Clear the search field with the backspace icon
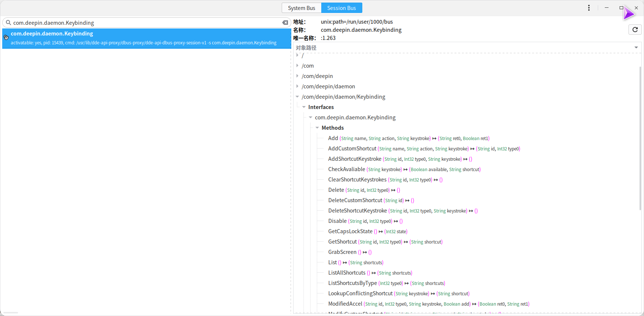 click(285, 23)
